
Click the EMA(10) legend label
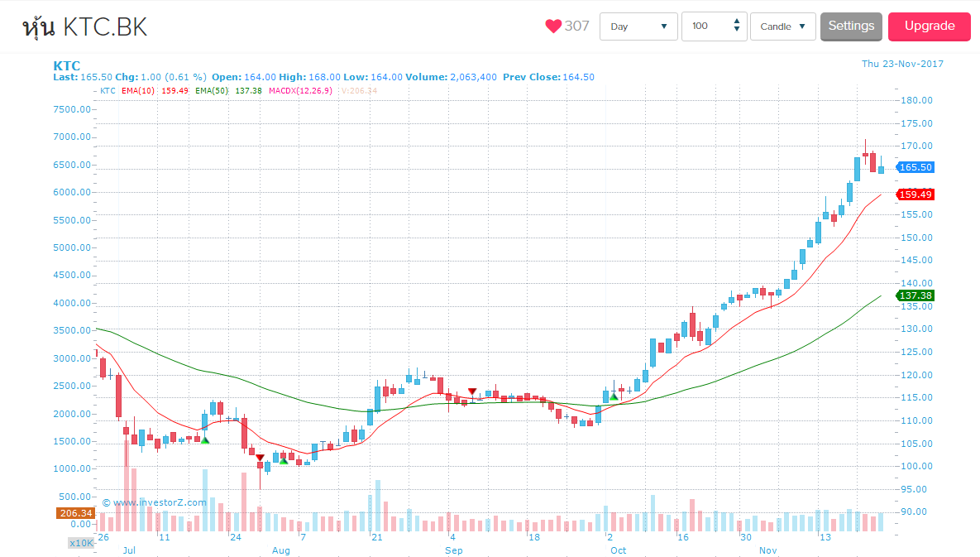coord(138,91)
